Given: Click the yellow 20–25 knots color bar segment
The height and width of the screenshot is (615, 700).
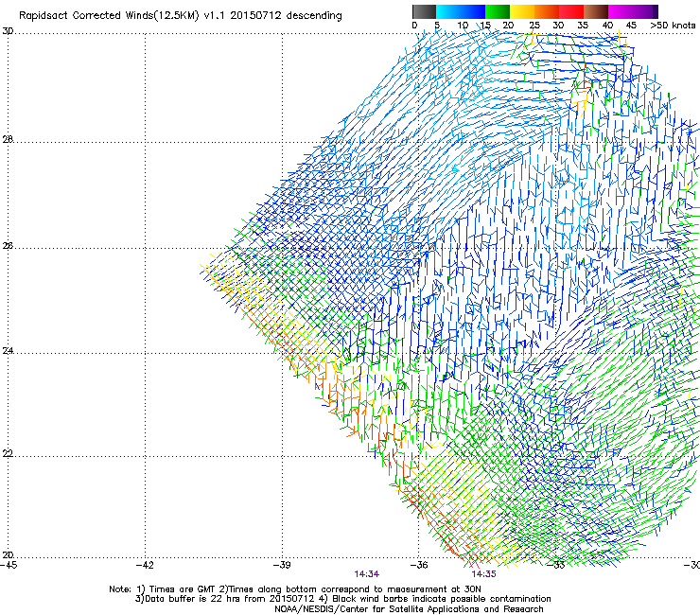Looking at the screenshot, I should pyautogui.click(x=522, y=11).
